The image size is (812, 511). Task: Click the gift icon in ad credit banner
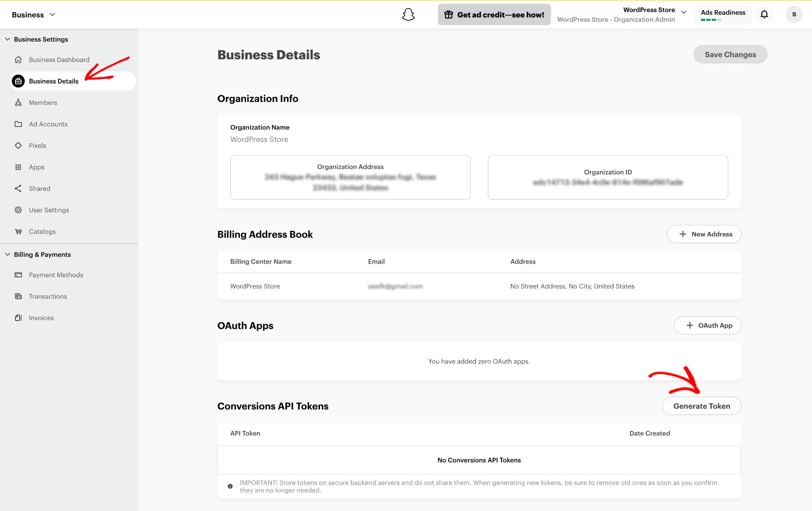pos(448,15)
